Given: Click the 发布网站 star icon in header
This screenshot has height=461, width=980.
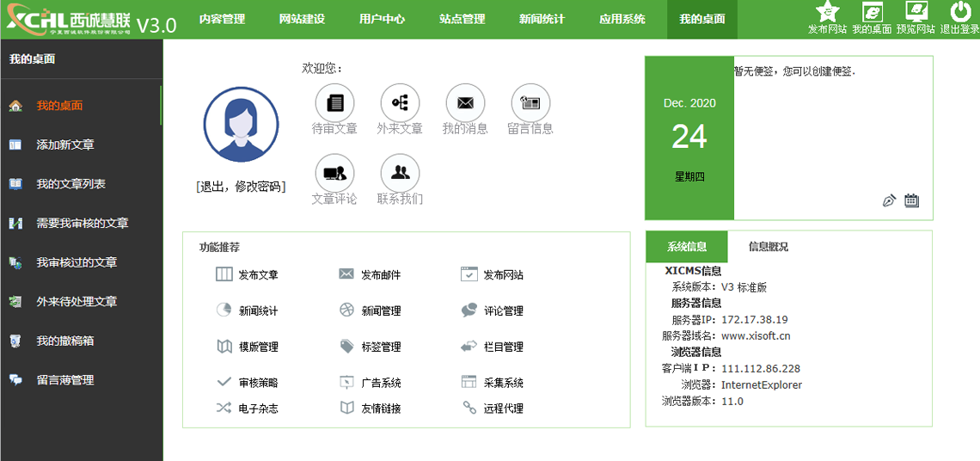Looking at the screenshot, I should coord(827,12).
